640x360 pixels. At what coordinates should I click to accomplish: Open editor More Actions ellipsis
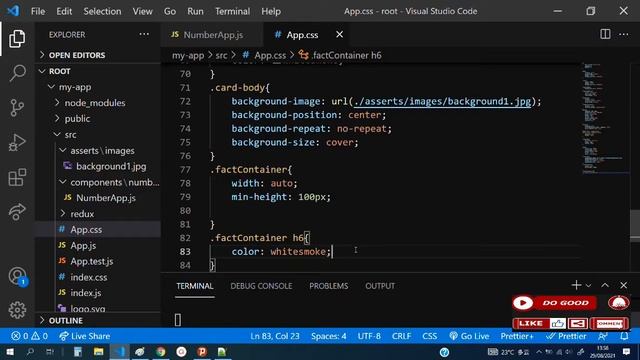click(x=624, y=34)
